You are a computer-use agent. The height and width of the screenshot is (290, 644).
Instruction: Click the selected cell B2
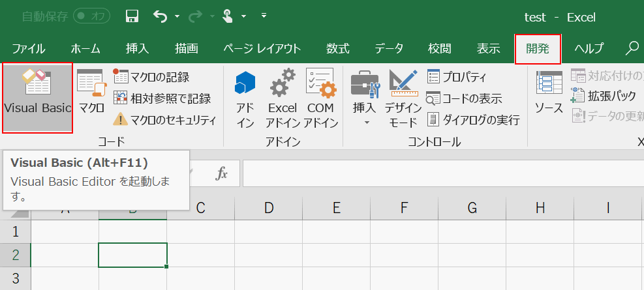tap(132, 255)
